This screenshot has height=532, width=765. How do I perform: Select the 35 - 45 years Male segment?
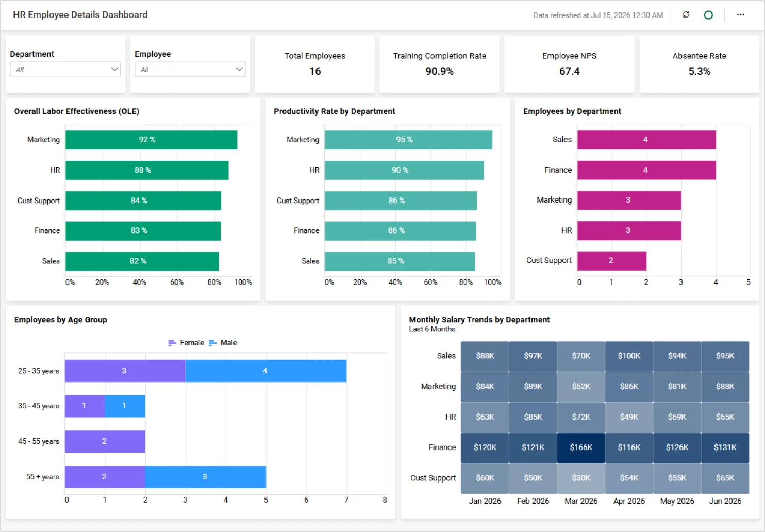tap(125, 406)
